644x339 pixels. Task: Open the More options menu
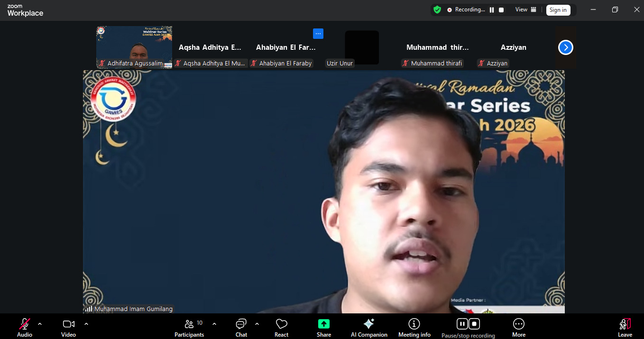(518, 324)
